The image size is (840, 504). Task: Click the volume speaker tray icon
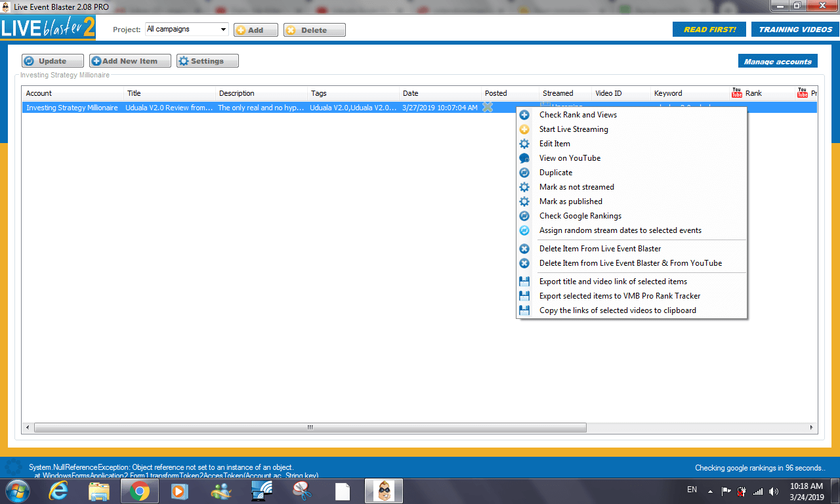point(774,491)
